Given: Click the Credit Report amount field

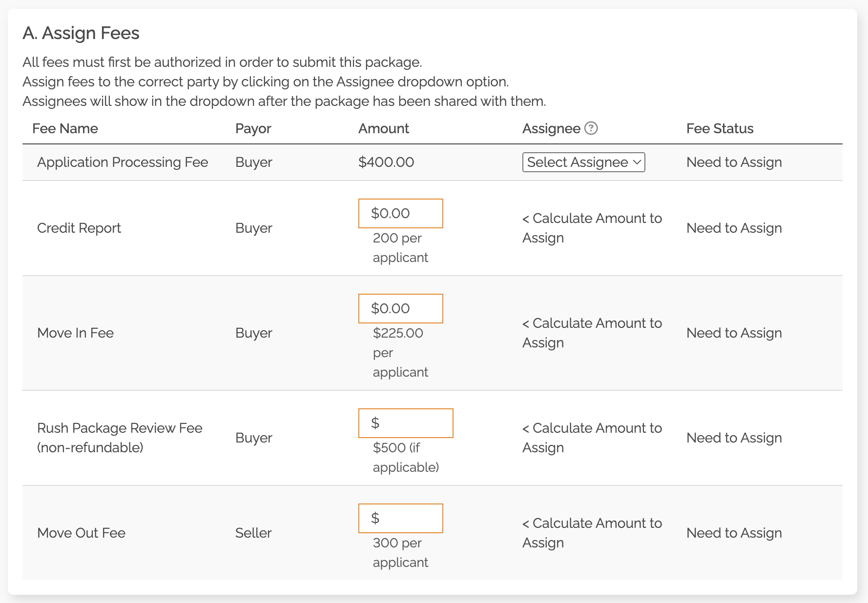Looking at the screenshot, I should (400, 213).
